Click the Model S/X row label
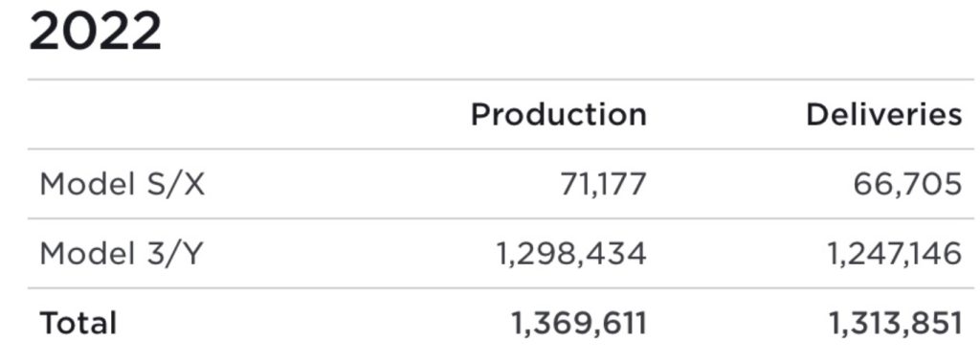 [122, 185]
